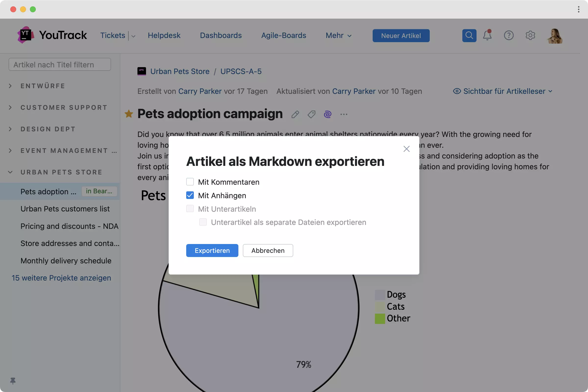Screen dimensions: 588x392
Task: Expand the Customer Support section
Action: tap(10, 108)
